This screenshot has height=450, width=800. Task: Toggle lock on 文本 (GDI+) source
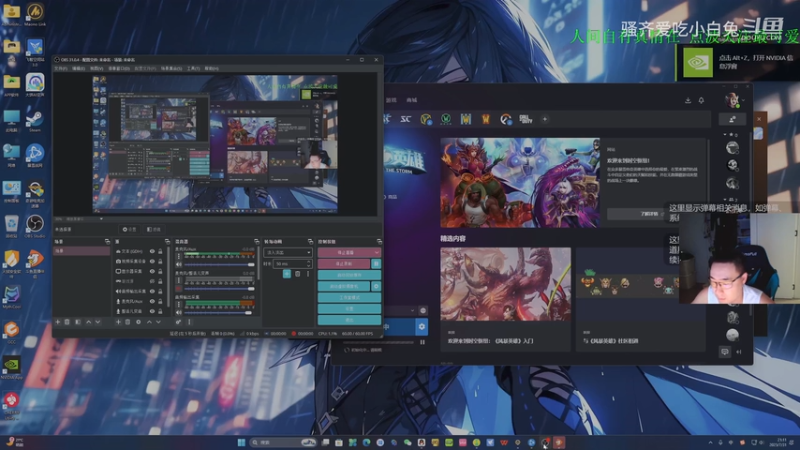160,251
